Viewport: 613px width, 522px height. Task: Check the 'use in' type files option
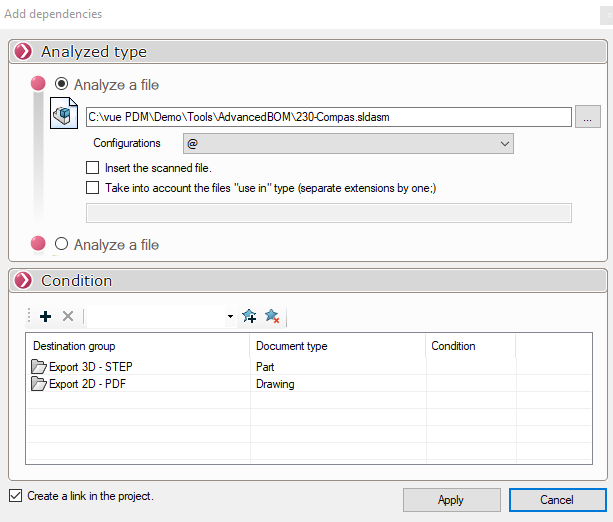(93, 187)
